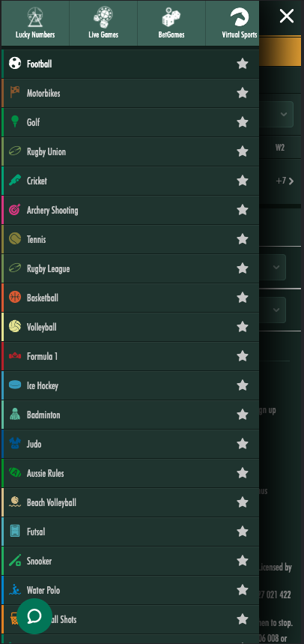
Task: Toggle favorite star for Cricket
Action: point(243,180)
